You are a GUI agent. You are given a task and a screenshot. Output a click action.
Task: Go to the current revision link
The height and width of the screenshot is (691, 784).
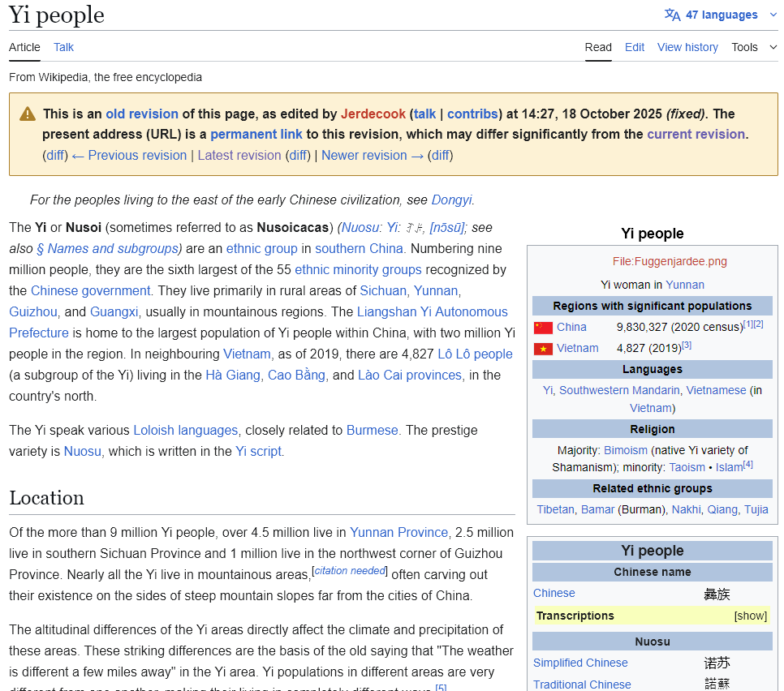click(x=696, y=135)
